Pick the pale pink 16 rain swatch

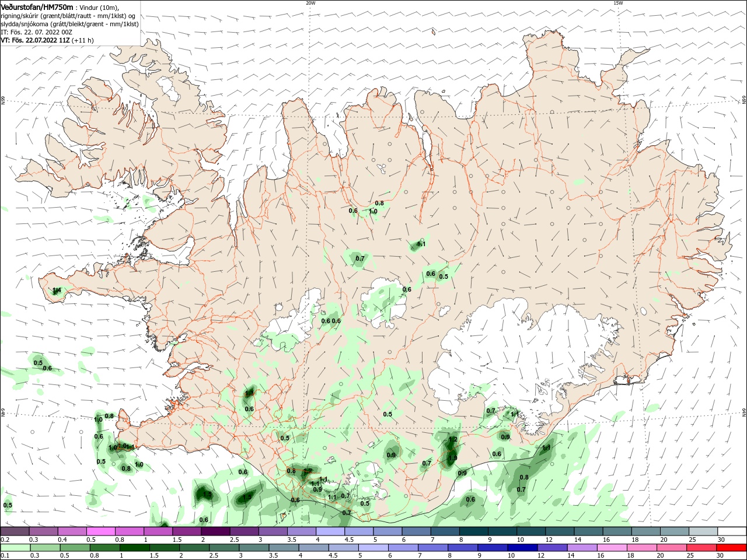tap(612, 548)
